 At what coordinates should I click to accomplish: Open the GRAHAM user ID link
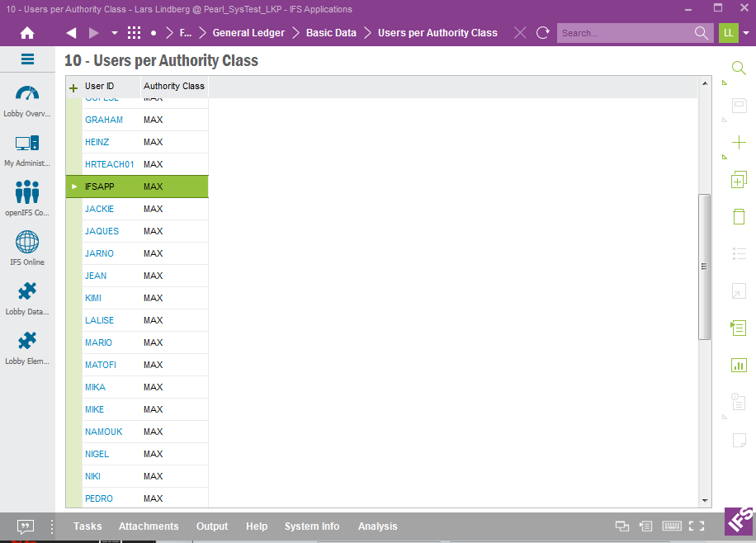pyautogui.click(x=104, y=120)
